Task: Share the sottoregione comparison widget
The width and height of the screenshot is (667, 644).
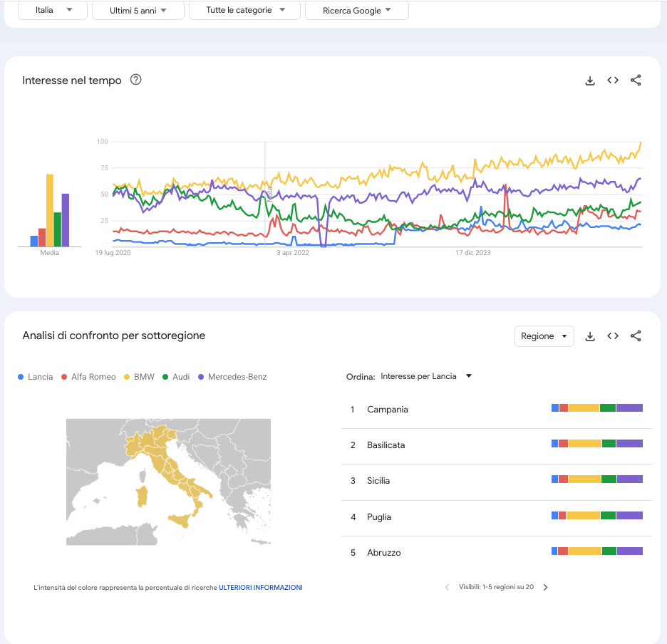Action: [636, 336]
